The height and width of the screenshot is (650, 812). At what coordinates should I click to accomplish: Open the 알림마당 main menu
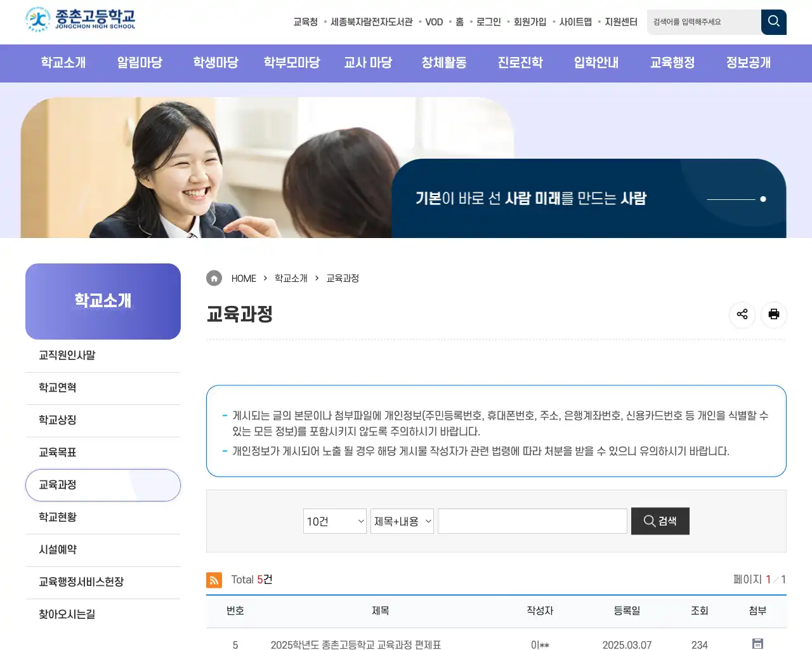[140, 63]
